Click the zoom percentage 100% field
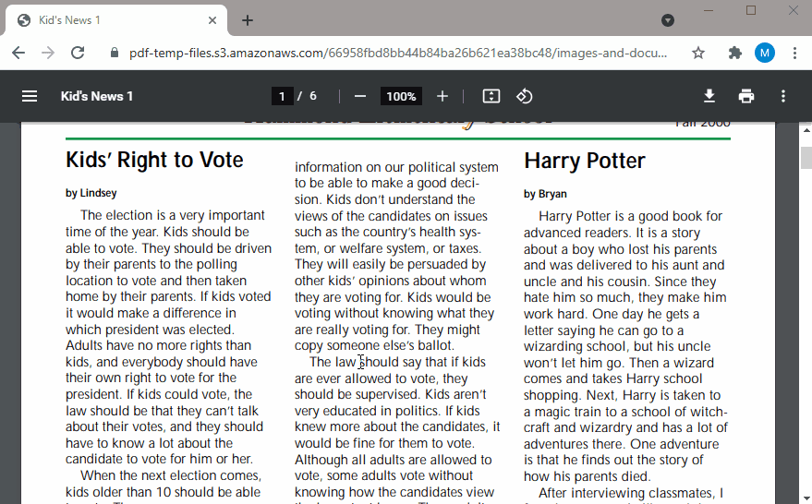812x504 pixels. (x=401, y=96)
